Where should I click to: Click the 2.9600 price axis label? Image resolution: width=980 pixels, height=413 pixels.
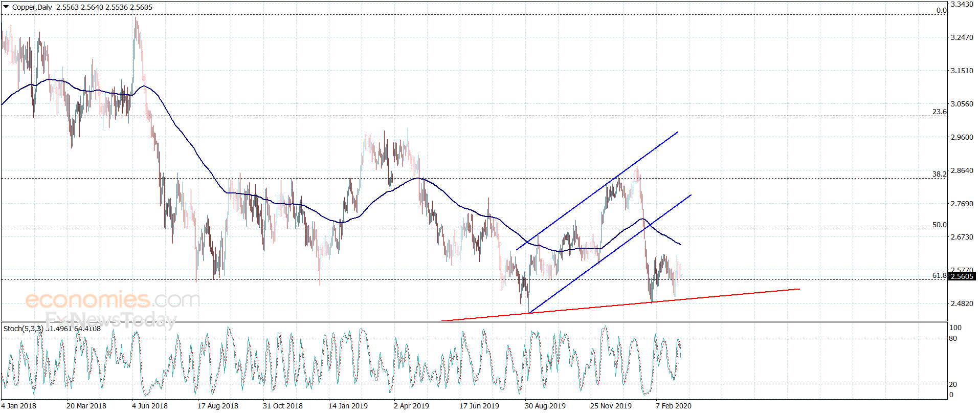point(962,137)
